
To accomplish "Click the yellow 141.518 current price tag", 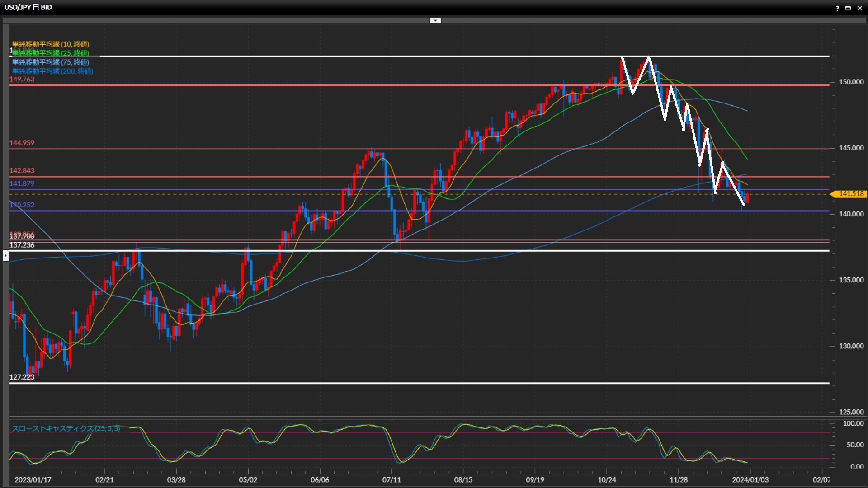I will tap(850, 194).
